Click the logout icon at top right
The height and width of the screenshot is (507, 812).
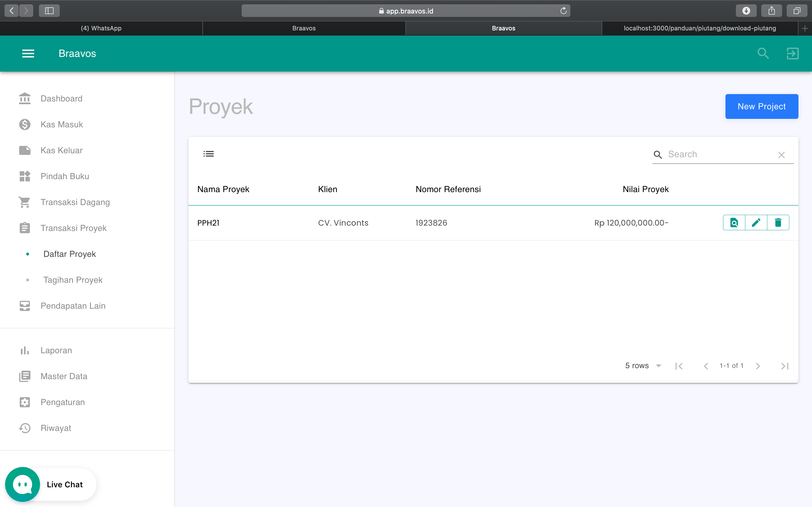[792, 53]
